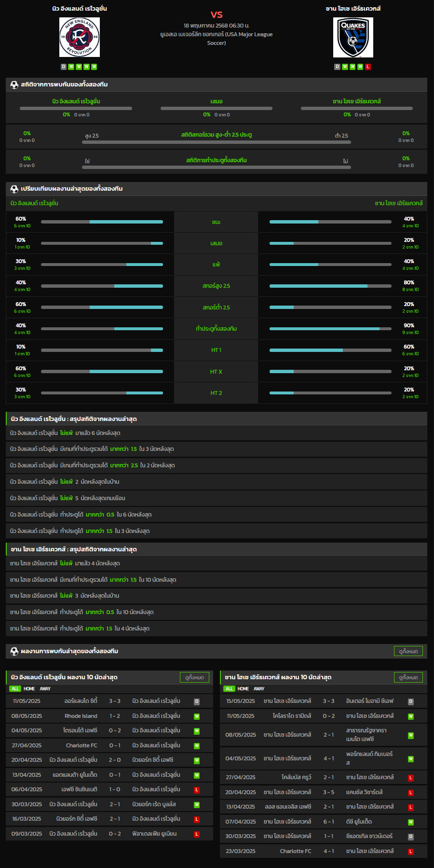Click the 3 - 5 score in 20/04/2025 row

coord(328,792)
